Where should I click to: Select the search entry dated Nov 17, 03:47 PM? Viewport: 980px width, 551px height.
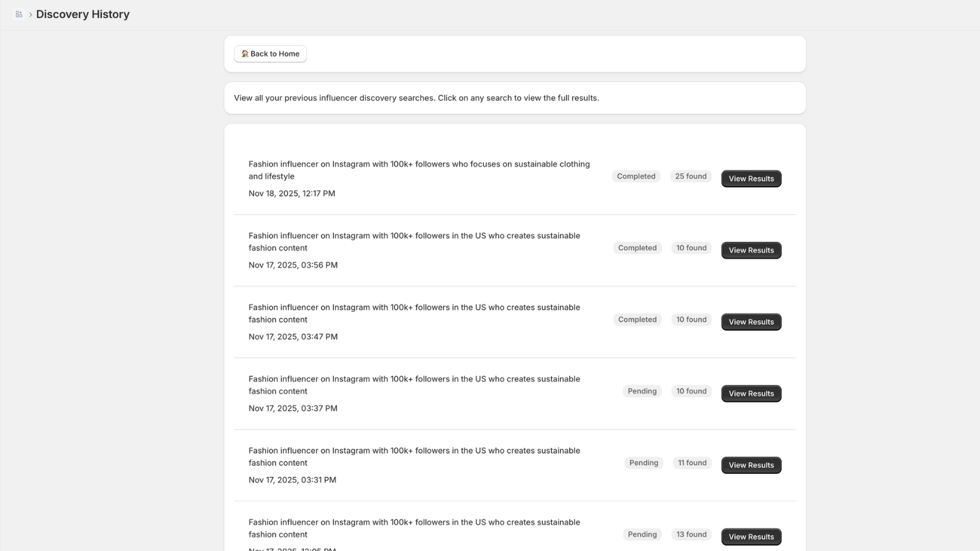(x=414, y=313)
